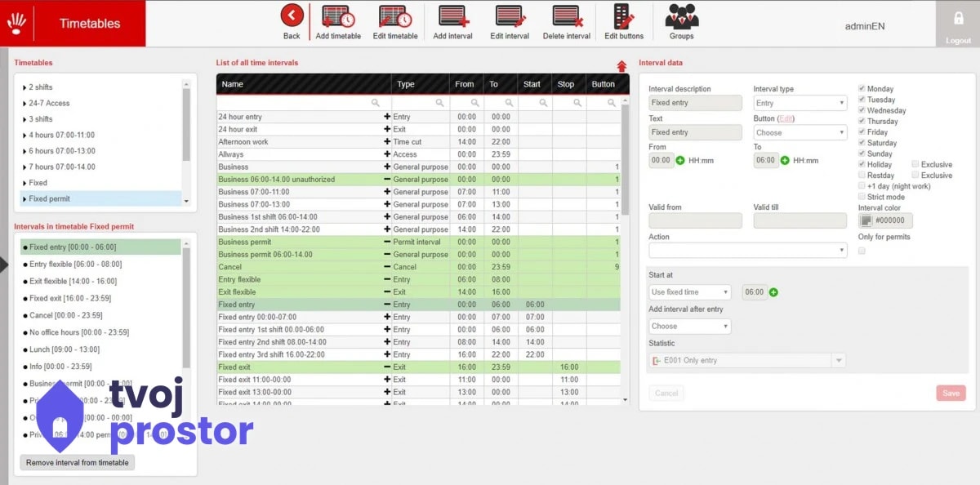The image size is (980, 485).
Task: Uncheck the Saturday checkbox
Action: (862, 143)
